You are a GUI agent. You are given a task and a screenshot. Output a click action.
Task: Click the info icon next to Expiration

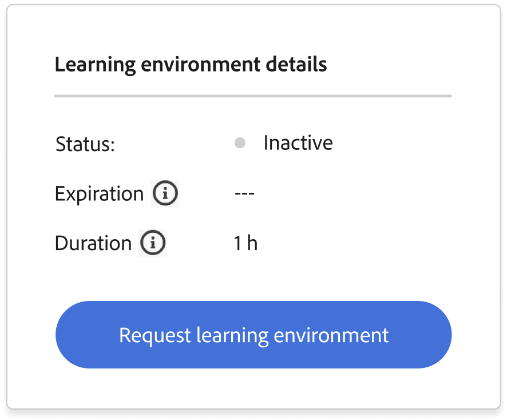pos(165,193)
